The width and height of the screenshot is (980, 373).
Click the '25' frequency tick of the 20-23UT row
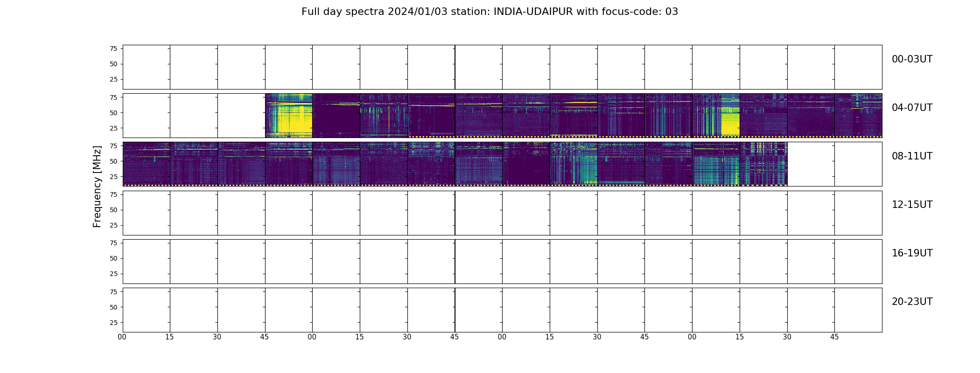point(113,323)
